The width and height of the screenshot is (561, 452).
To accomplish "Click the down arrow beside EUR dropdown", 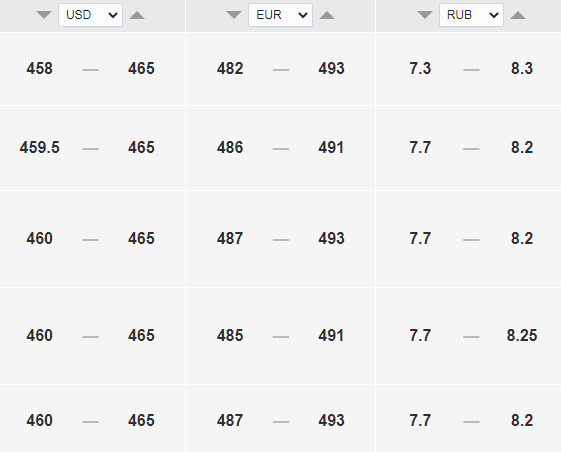I will [234, 15].
